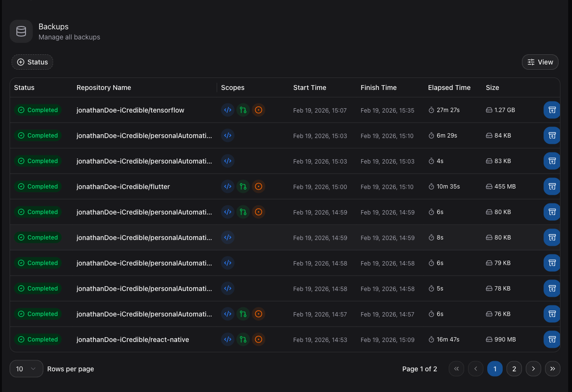The image size is (572, 392).
Task: Select the jonathanDoe-iCredible/tensorflow repository name
Action: [x=130, y=110]
